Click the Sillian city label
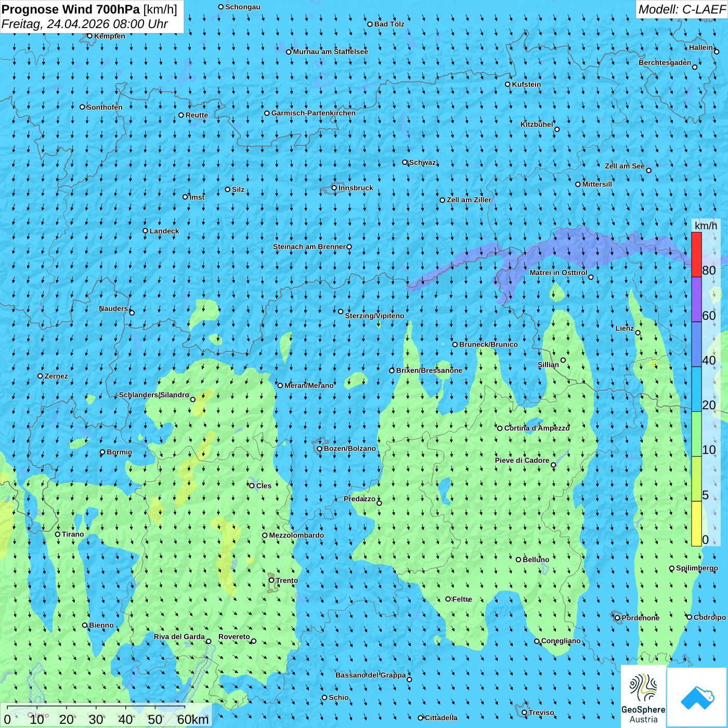The height and width of the screenshot is (728, 728). pos(548,365)
